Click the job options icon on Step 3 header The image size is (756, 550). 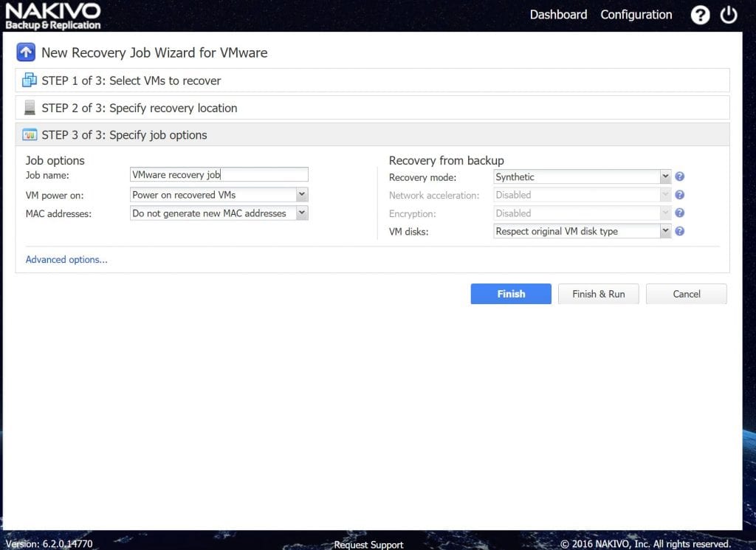click(27, 135)
